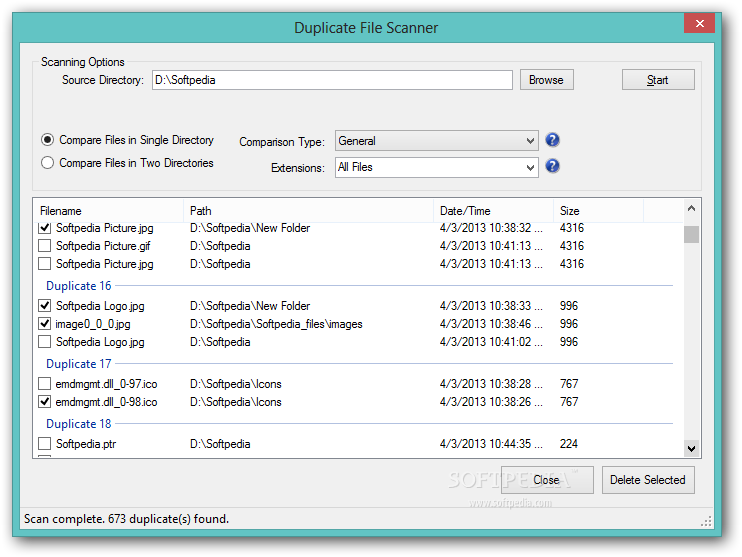
Task: Check the Softpedia Picture.gif checkbox
Action: click(44, 246)
